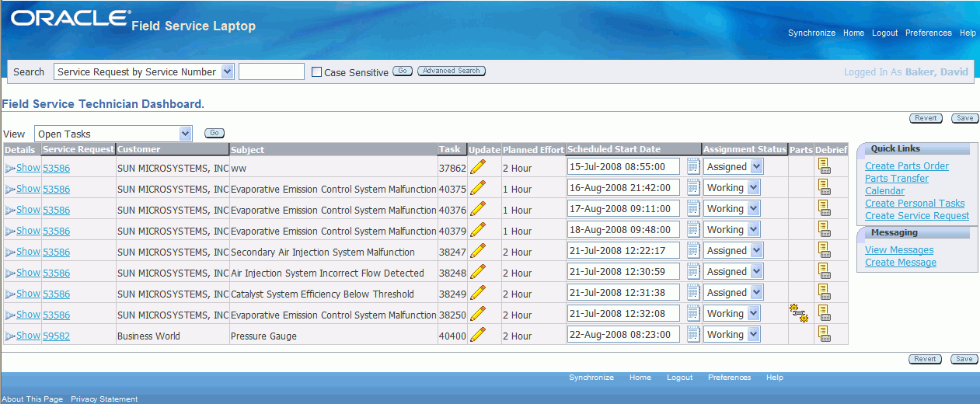Viewport: 980px width, 404px height.
Task: Go to Home in top menu
Action: (853, 33)
